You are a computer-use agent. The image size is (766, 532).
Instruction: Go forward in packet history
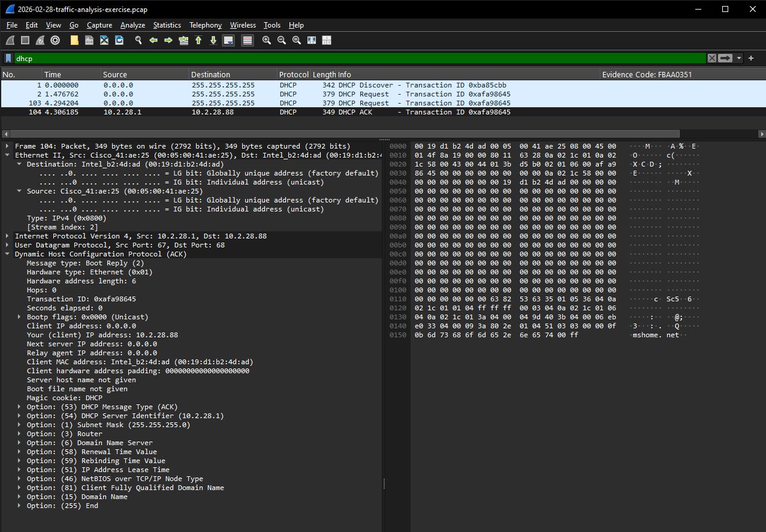[168, 40]
